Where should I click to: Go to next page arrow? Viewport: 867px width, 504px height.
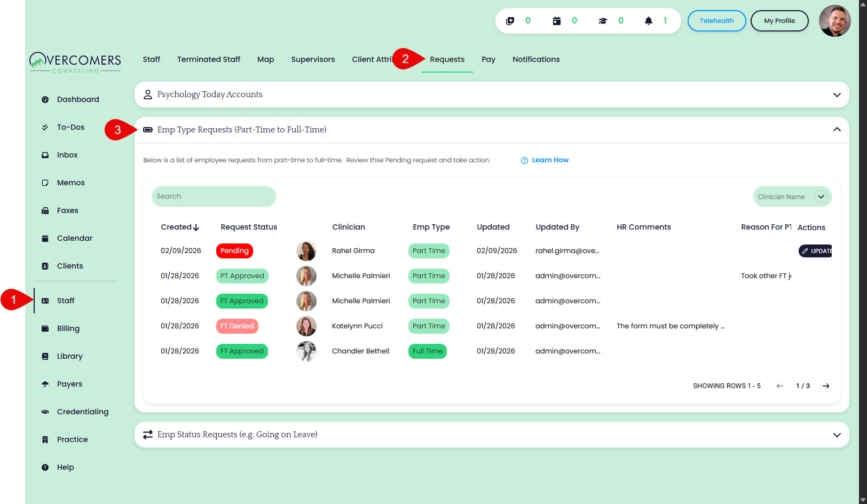826,386
